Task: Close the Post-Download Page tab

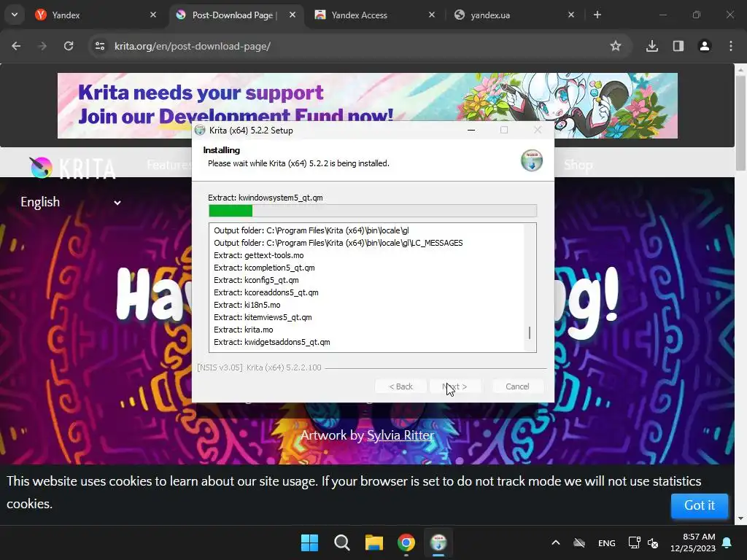Action: pos(293,15)
